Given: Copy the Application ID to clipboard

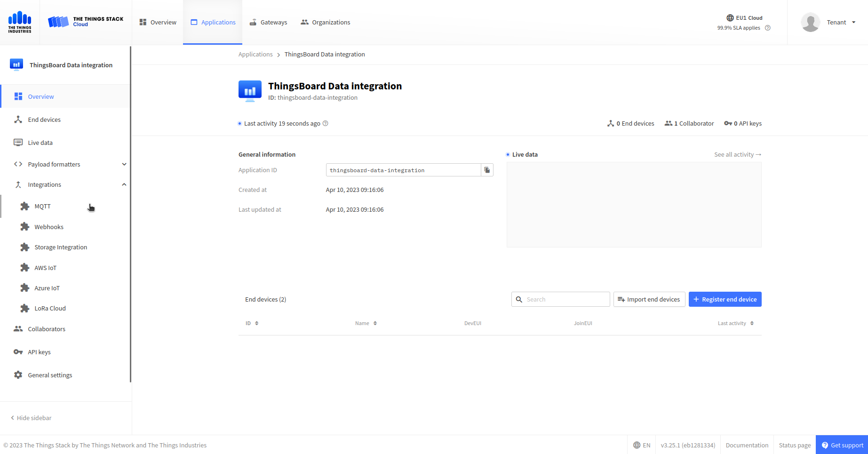Looking at the screenshot, I should tap(487, 170).
